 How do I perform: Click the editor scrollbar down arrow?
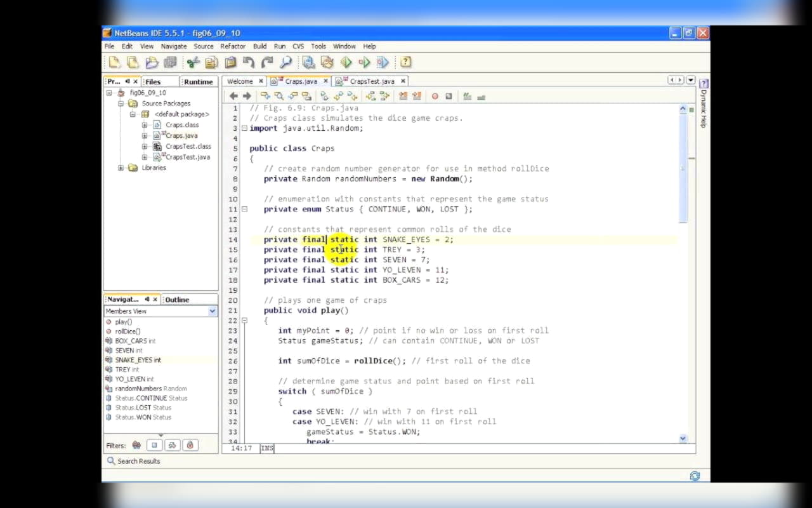tap(683, 438)
